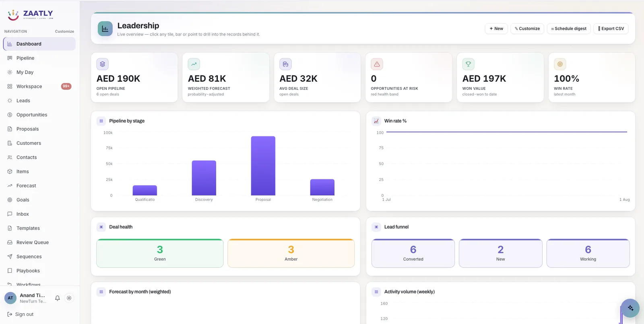The width and height of the screenshot is (644, 324).
Task: Click the Avg Deal Size icon
Action: coord(285,64)
